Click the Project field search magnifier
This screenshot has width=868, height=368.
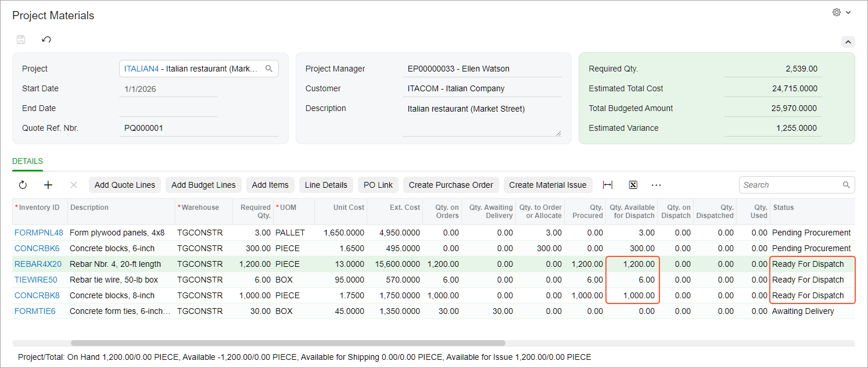[x=269, y=69]
